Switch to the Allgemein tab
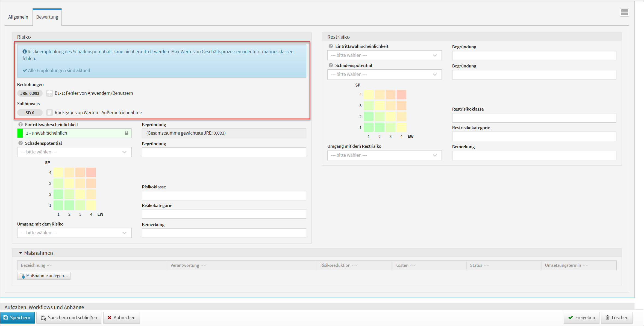 pyautogui.click(x=18, y=17)
